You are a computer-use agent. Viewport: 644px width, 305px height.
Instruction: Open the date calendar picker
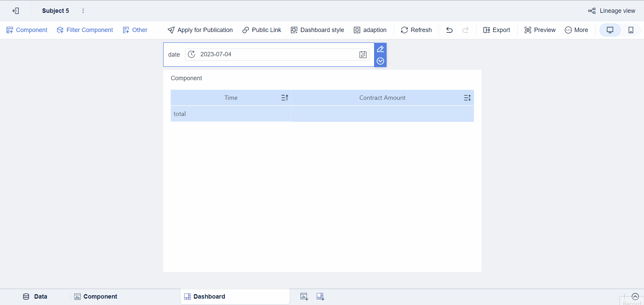[363, 54]
